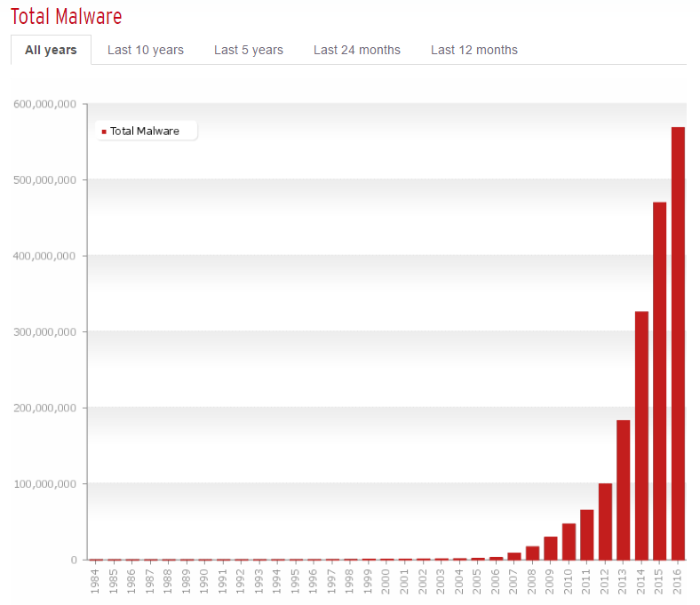The height and width of the screenshot is (605, 700).
Task: Click the 2014 bar in chart
Action: tap(641, 435)
